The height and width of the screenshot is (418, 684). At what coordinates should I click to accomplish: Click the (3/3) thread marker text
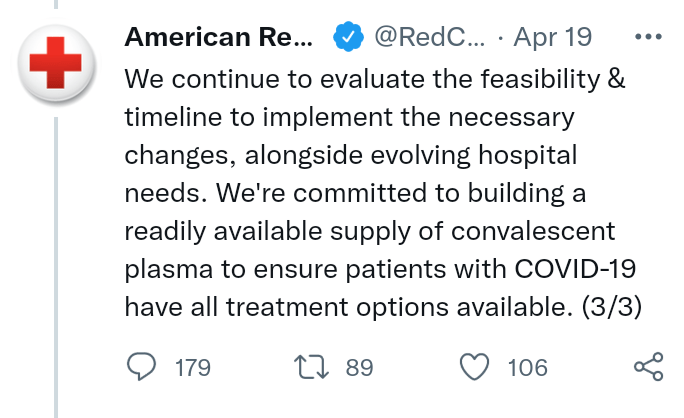coord(613,307)
